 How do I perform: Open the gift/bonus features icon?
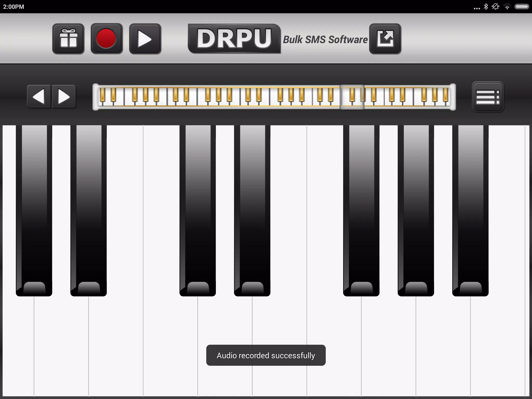[68, 38]
